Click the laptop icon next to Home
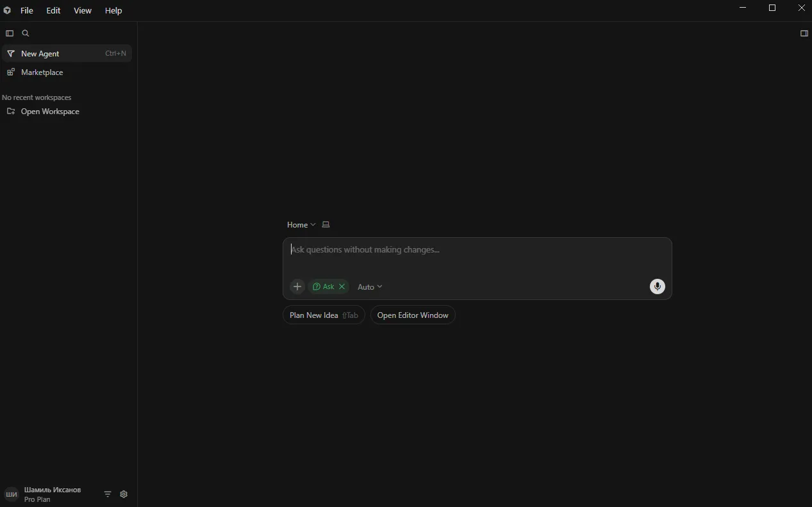This screenshot has width=812, height=507. (326, 224)
